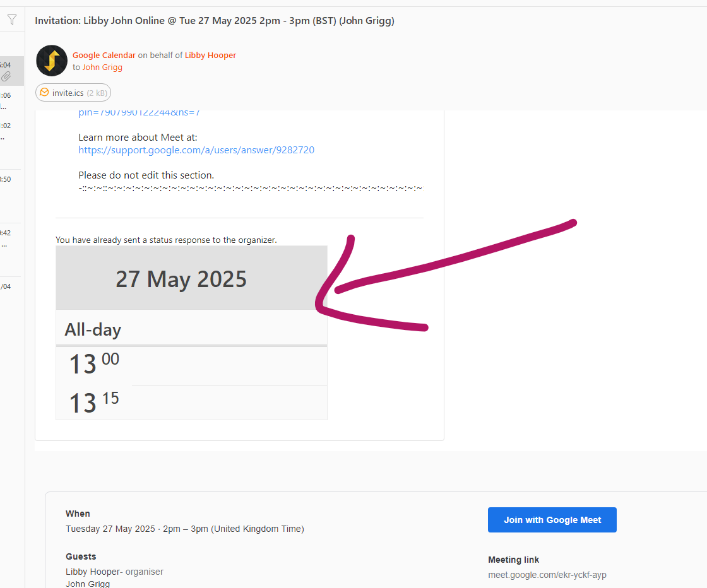Select the 13:15 time slot
This screenshot has width=707, height=588.
point(191,403)
